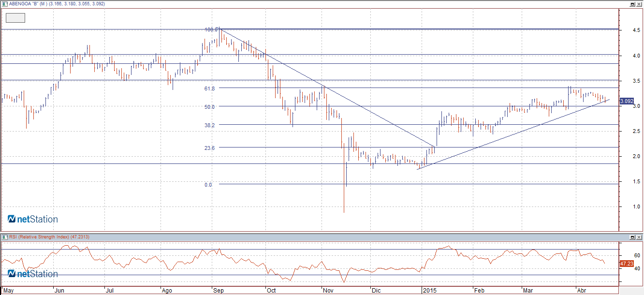644x295 pixels.
Task: Click the 50.0 Fibonacci level label
Action: click(209, 106)
